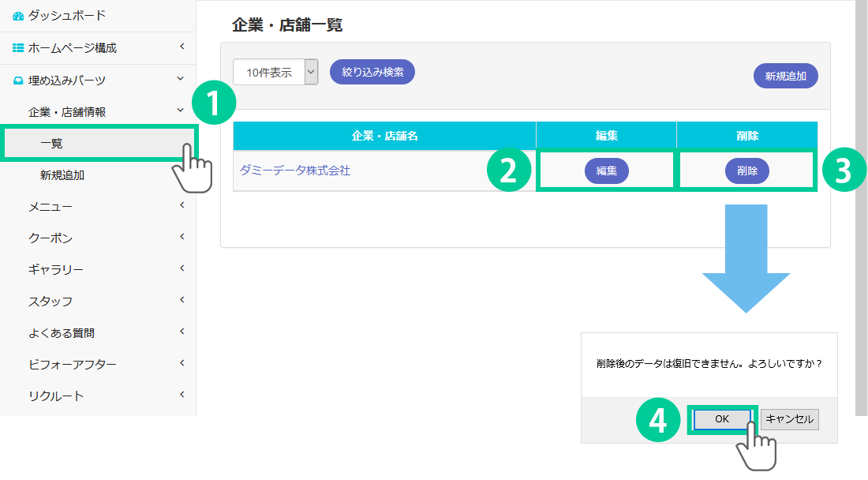The height and width of the screenshot is (480, 868).
Task: Expand the ホームページ構成 menu chevron
Action: 181,47
